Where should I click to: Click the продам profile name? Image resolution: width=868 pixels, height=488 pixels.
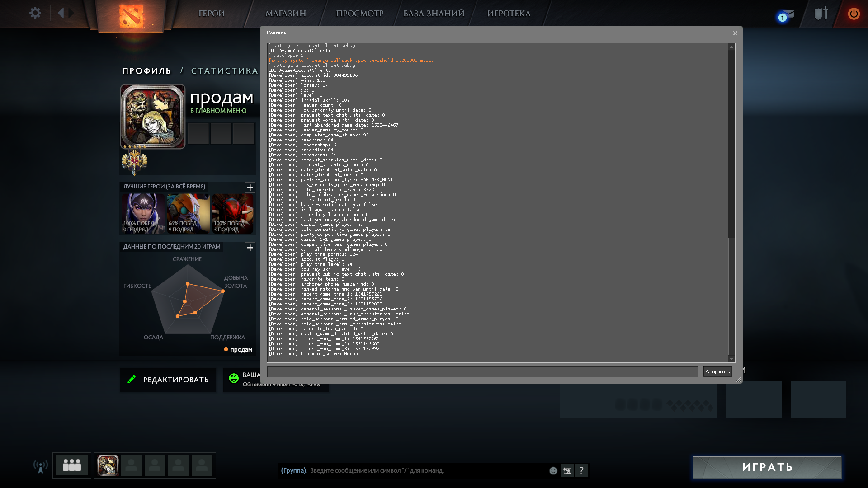coord(222,98)
